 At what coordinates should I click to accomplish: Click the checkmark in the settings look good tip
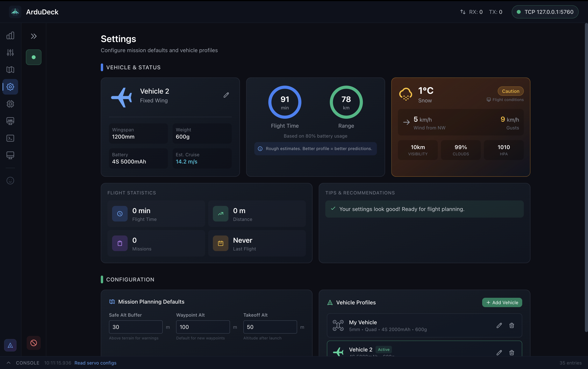[333, 209]
